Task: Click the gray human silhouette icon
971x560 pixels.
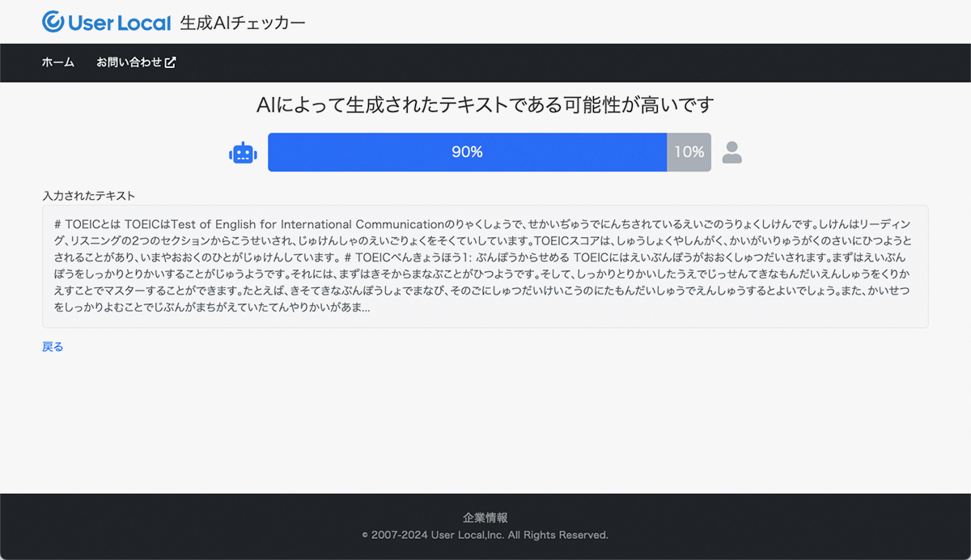Action: 731,152
